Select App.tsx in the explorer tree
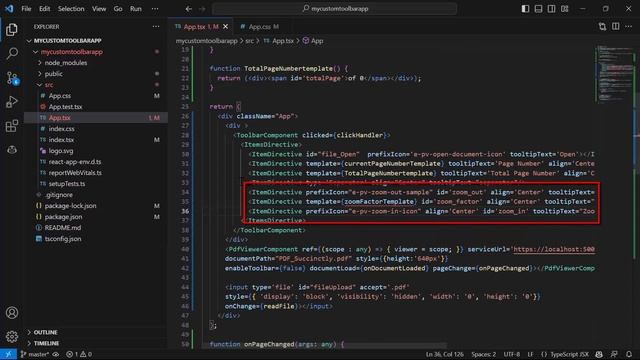Image resolution: width=640 pixels, height=360 pixels. 60,118
